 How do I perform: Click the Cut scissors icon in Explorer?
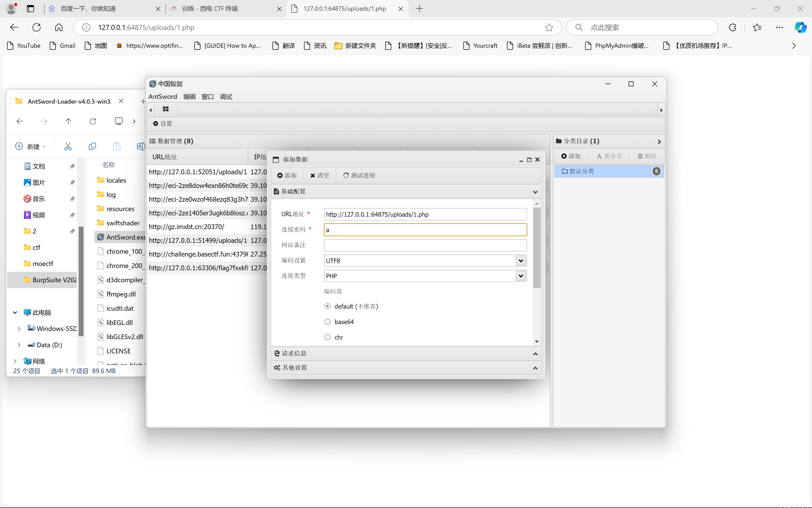point(68,146)
